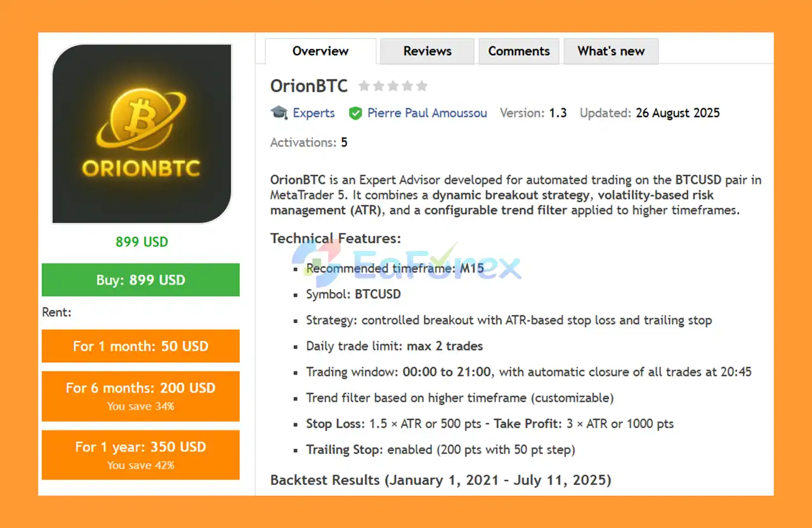
Task: Click the fifth rating star
Action: (x=422, y=86)
